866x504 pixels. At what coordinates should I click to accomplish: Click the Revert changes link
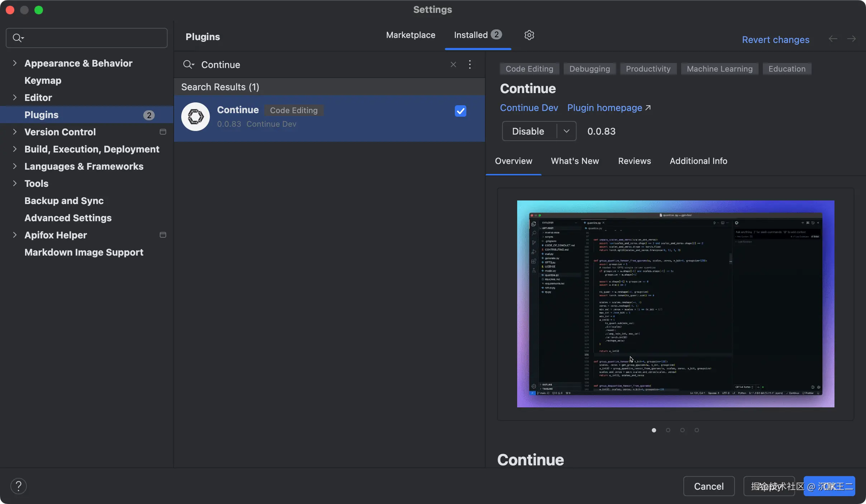pyautogui.click(x=775, y=40)
